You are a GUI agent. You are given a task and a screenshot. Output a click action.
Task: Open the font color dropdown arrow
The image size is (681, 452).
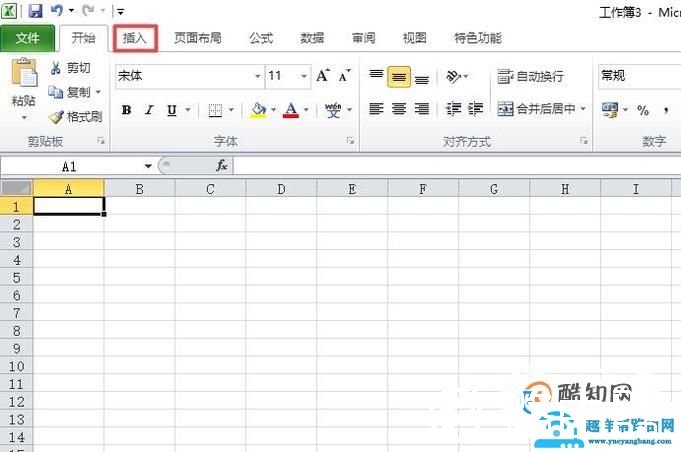coord(306,109)
